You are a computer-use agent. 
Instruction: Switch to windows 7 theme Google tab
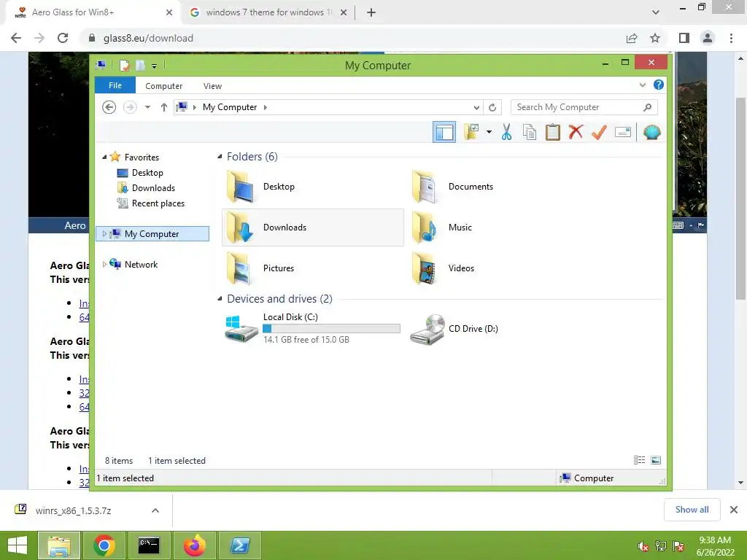coord(268,12)
